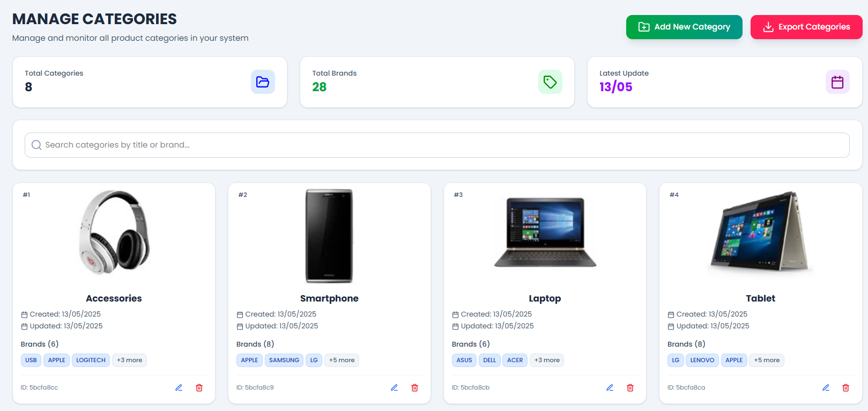Click the laptop product image
The width and height of the screenshot is (868, 411).
[545, 232]
